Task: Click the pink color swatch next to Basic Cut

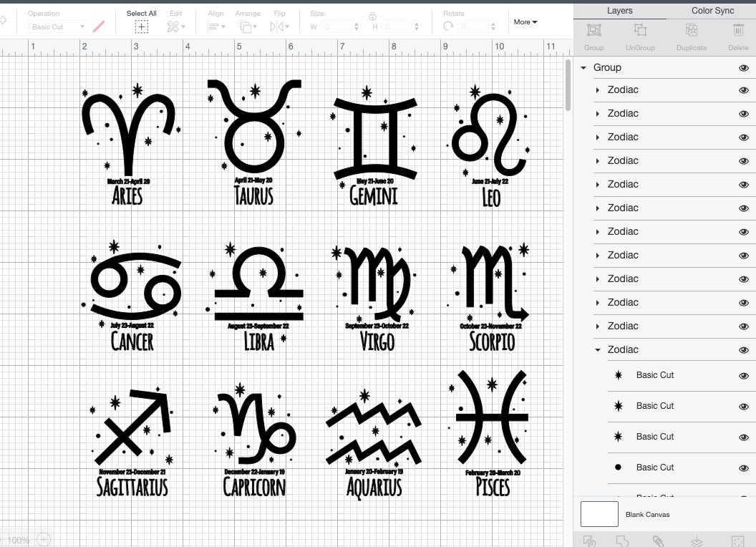Action: 99,26
